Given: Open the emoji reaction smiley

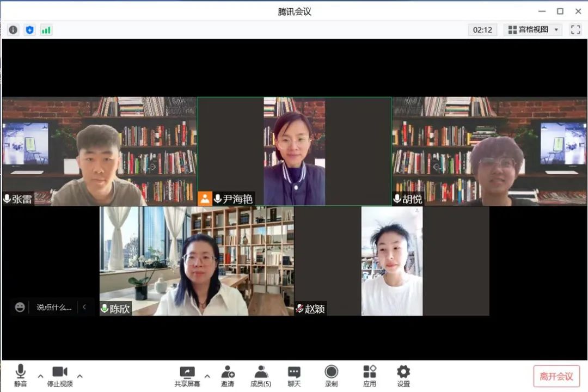Looking at the screenshot, I should click(20, 307).
